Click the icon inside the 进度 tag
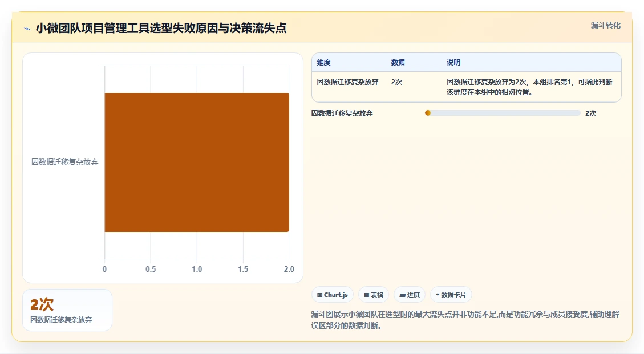This screenshot has height=354, width=644. click(403, 295)
